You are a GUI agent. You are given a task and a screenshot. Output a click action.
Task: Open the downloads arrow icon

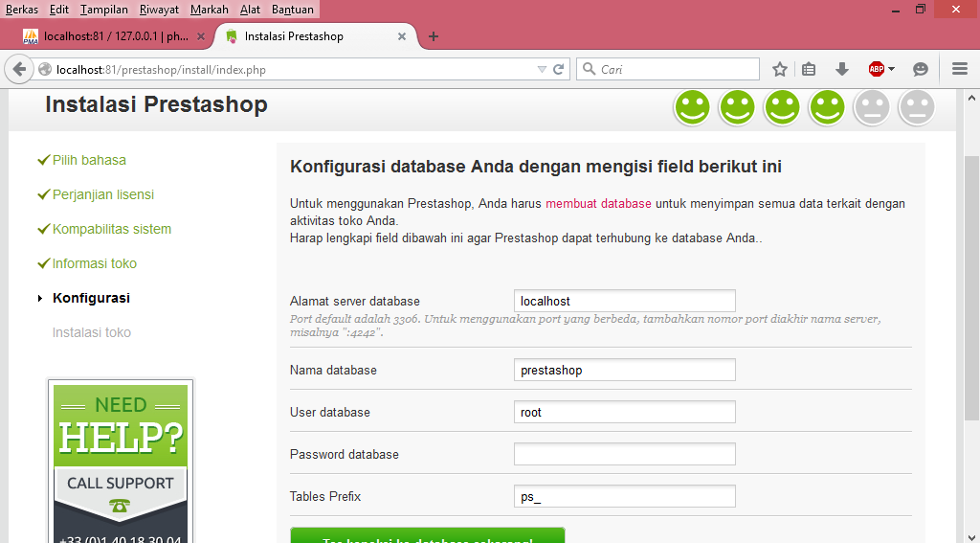pyautogui.click(x=842, y=70)
